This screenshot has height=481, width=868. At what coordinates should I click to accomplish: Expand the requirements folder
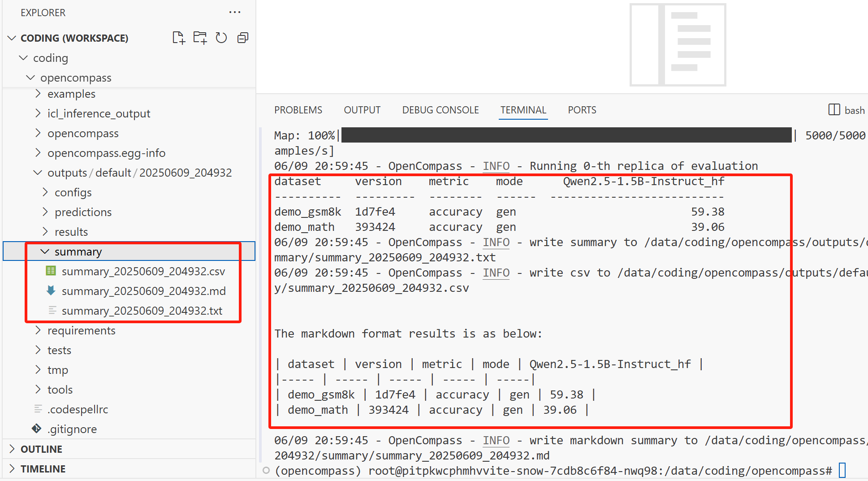point(38,330)
